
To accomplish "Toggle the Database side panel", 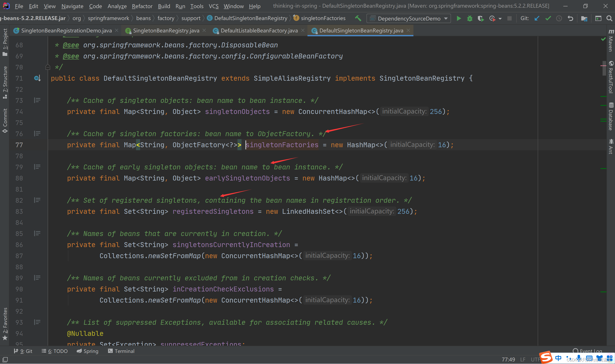I will coord(611,116).
